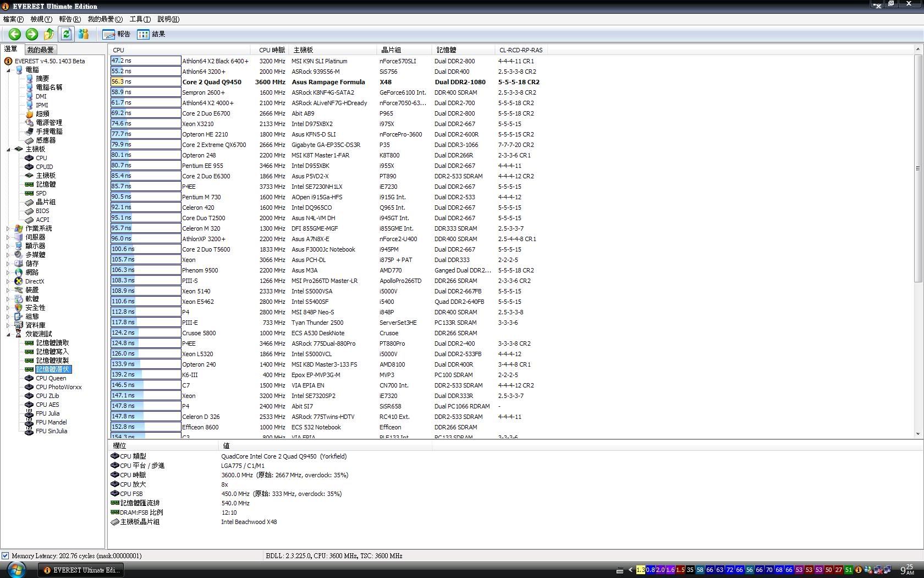Select the FPU Mandel benchmark item
Image resolution: width=924 pixels, height=578 pixels.
51,422
